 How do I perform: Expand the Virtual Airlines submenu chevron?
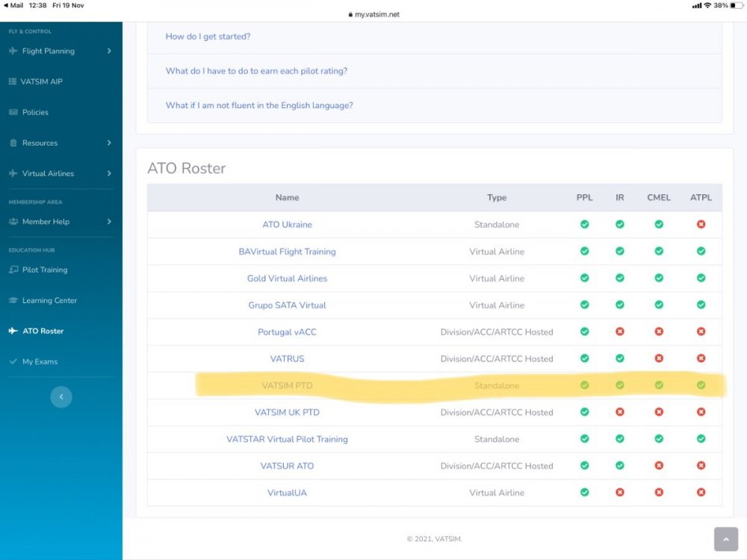click(109, 174)
